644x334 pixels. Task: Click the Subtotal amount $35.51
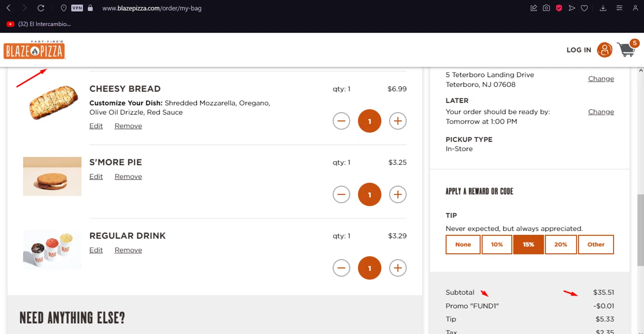[x=604, y=292]
